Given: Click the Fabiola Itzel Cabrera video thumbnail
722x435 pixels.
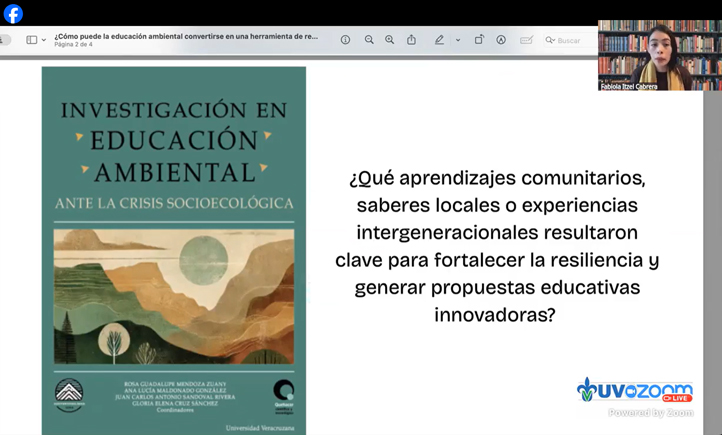Looking at the screenshot, I should 659,54.
